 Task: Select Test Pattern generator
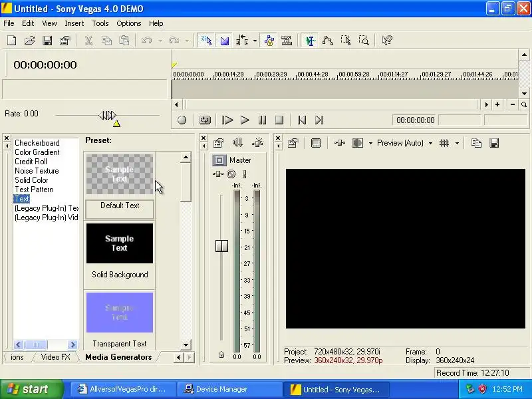pos(34,190)
